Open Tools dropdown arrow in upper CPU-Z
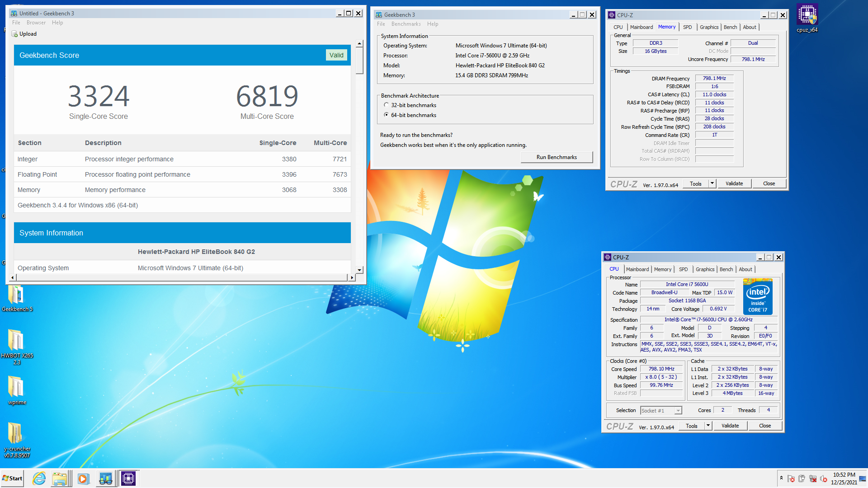Image resolution: width=868 pixels, height=488 pixels. pyautogui.click(x=712, y=183)
